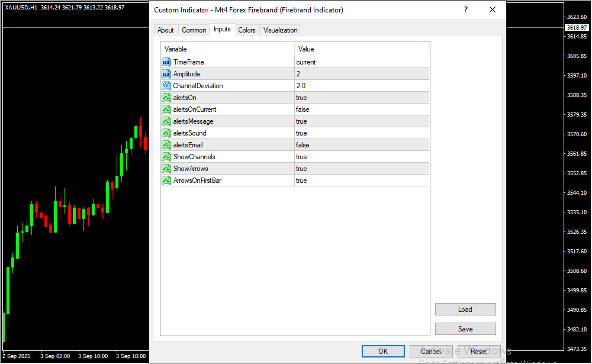Open the About tab
Viewport: 592px width, 364px height.
click(166, 30)
